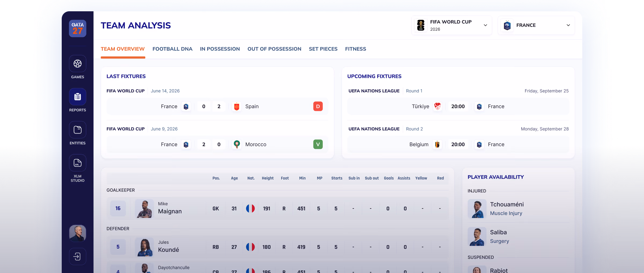Click the Morocco crest in last fixtures

tap(237, 144)
